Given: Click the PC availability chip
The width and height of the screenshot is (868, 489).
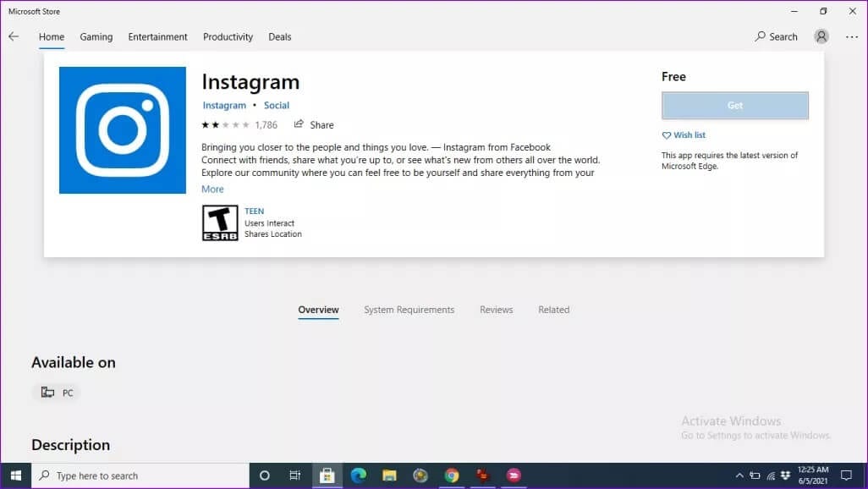Looking at the screenshot, I should pyautogui.click(x=57, y=393).
